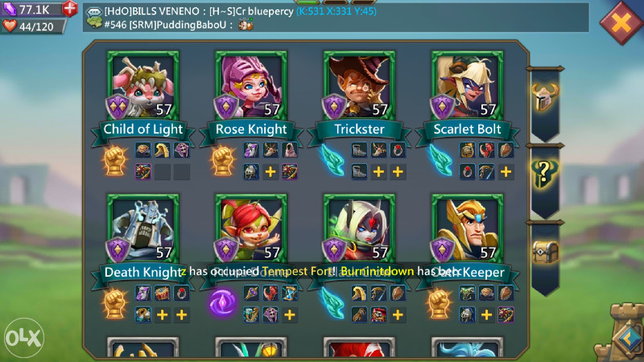Open the Child of Light hero portrait
Viewport: 644px width, 362px height.
[143, 85]
